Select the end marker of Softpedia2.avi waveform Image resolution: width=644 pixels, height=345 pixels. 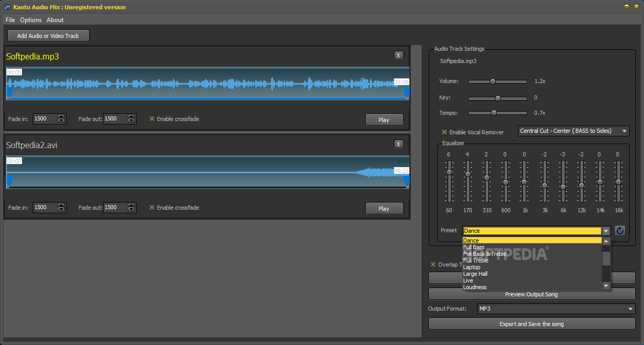(407, 180)
